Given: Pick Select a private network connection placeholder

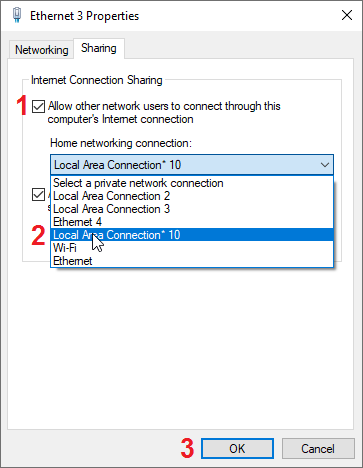Looking at the screenshot, I should (192, 183).
